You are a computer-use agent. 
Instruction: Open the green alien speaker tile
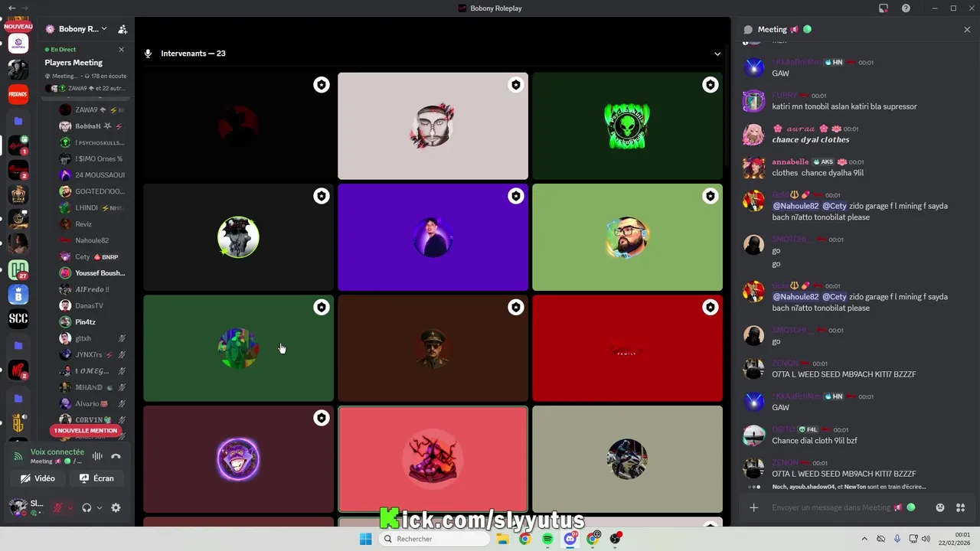pos(627,126)
